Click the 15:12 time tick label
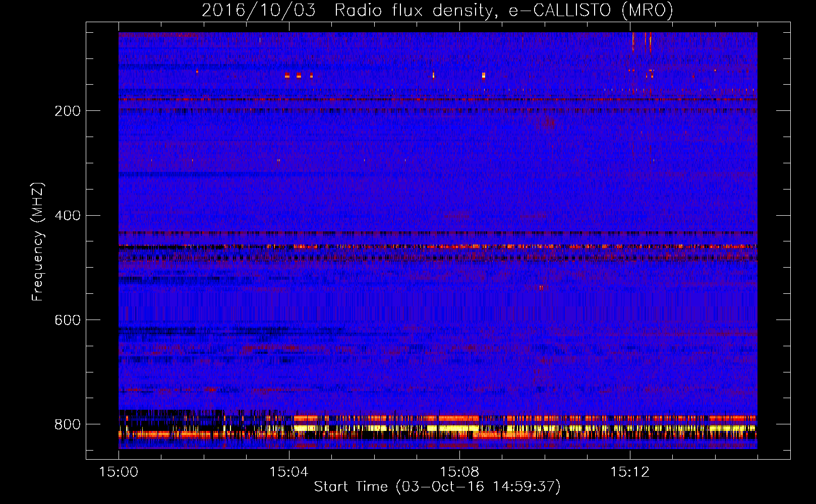Viewport: 816px width, 504px height. (x=630, y=472)
